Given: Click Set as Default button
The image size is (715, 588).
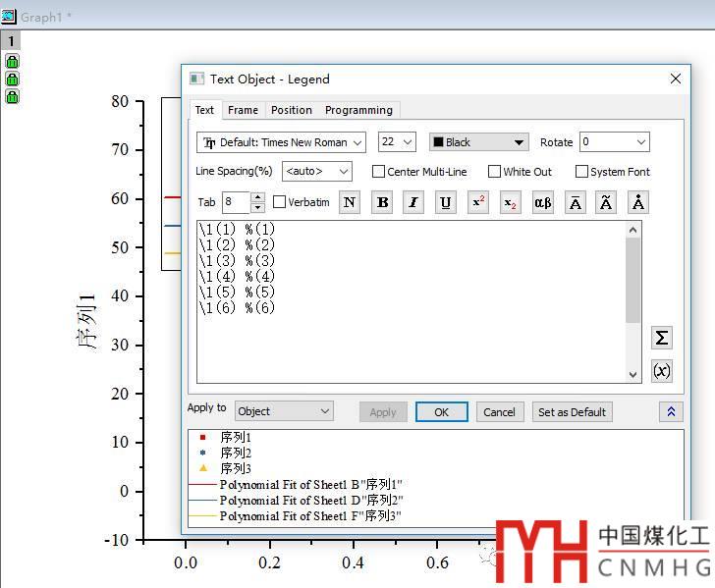Looking at the screenshot, I should tap(572, 412).
